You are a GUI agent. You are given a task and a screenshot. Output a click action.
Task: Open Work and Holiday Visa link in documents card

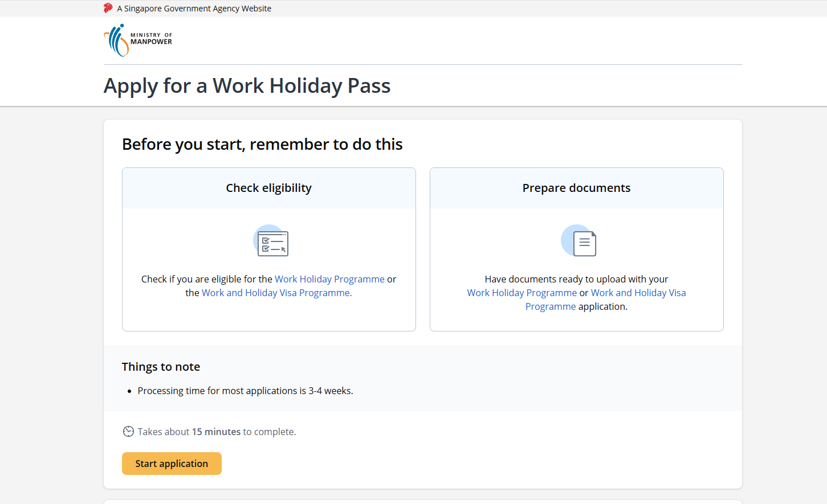click(x=638, y=293)
